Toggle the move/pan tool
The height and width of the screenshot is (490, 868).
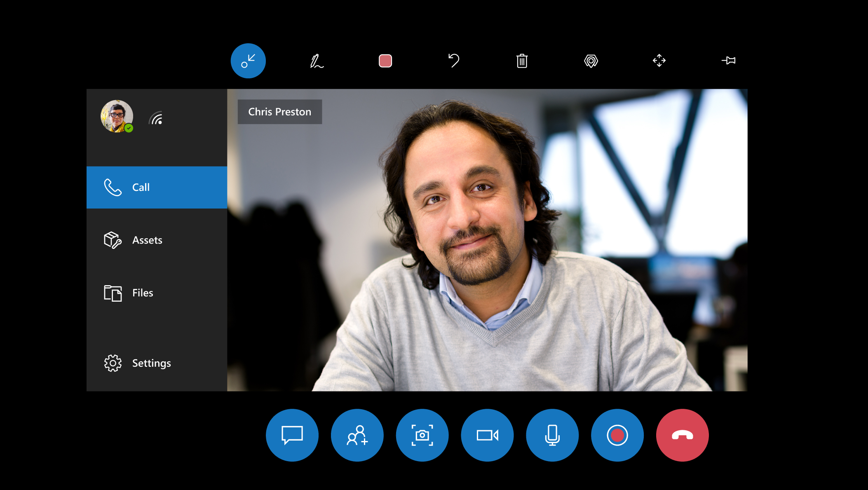coord(659,61)
